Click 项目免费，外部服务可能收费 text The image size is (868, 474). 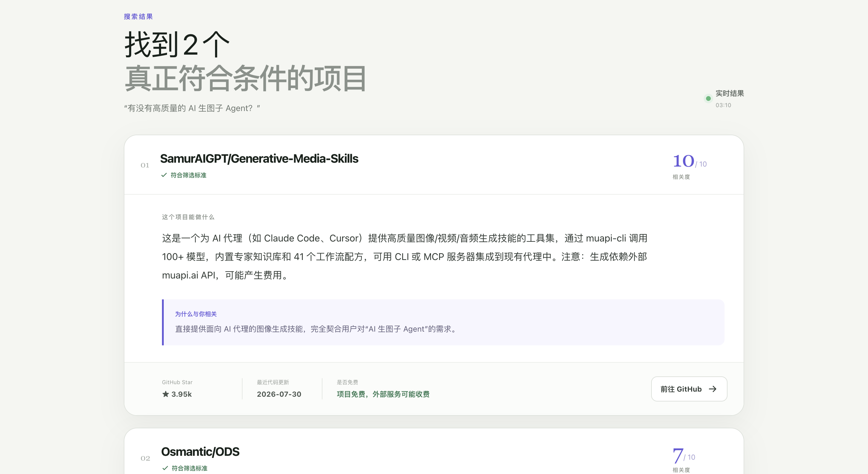383,394
